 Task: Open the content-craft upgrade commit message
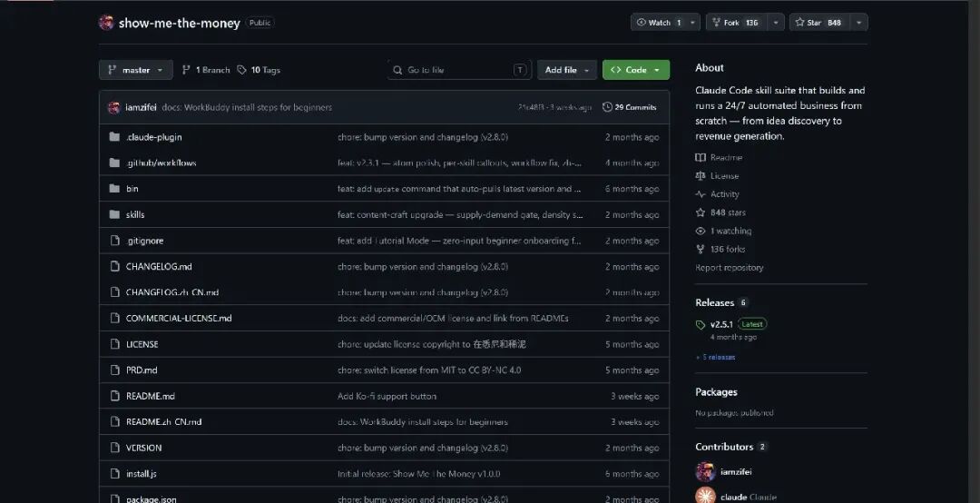[460, 214]
